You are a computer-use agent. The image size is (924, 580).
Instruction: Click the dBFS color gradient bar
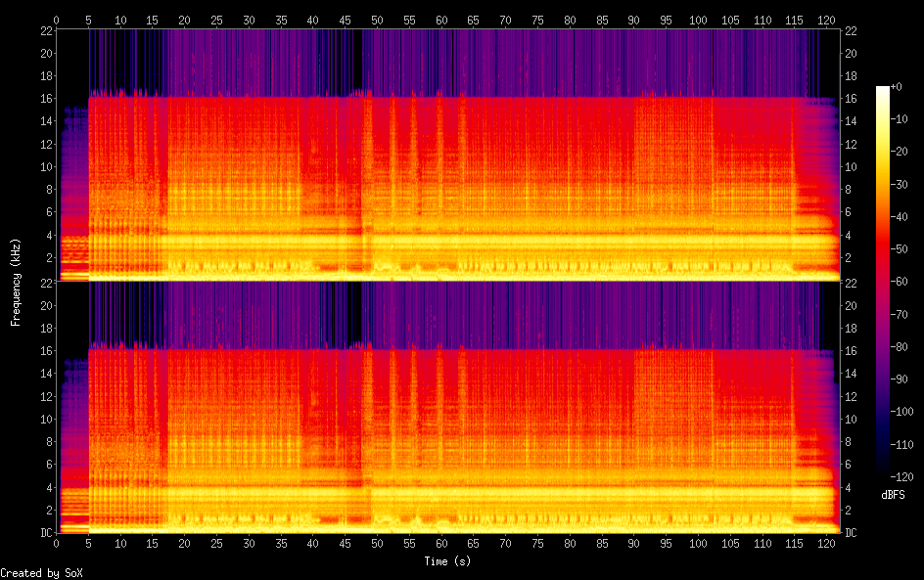(x=883, y=282)
